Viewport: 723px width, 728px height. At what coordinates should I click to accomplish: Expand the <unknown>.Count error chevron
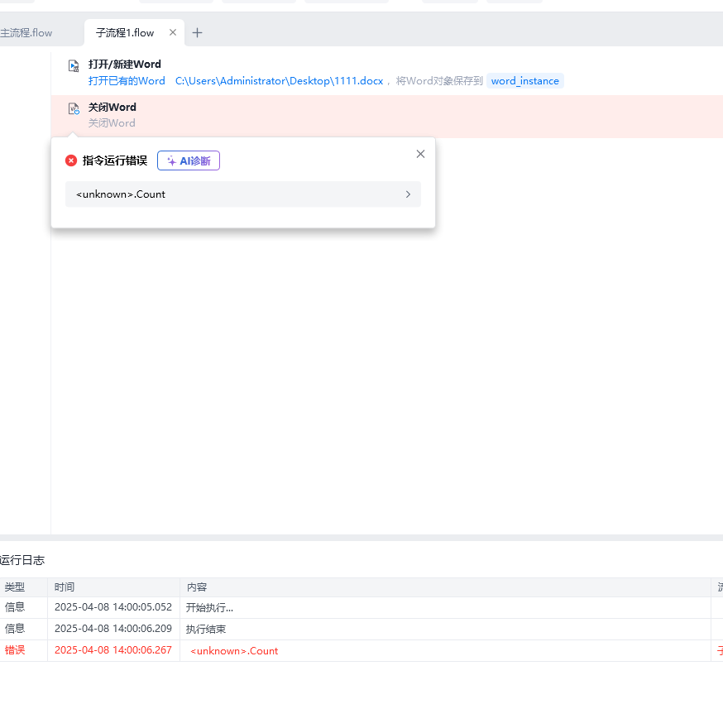pyautogui.click(x=408, y=194)
